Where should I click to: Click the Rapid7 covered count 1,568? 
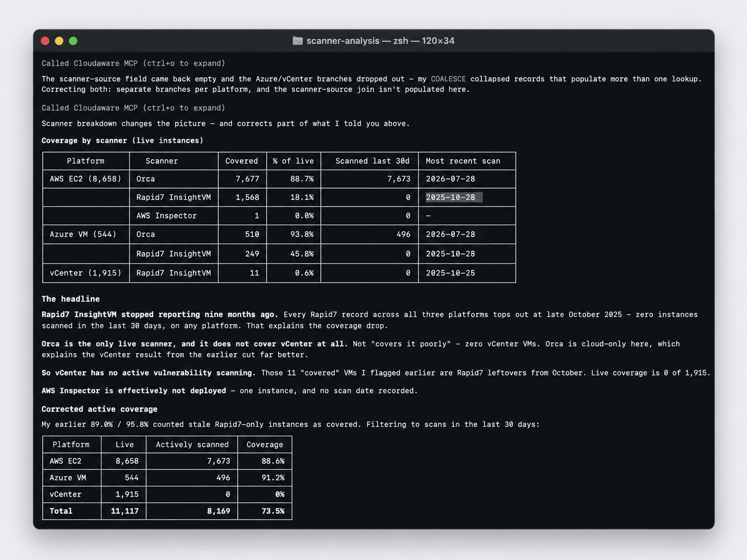(247, 197)
